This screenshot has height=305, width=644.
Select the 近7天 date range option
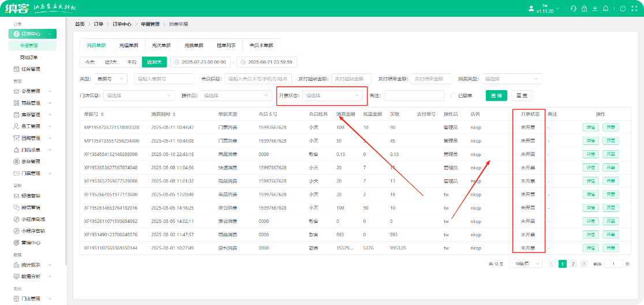tap(111, 62)
